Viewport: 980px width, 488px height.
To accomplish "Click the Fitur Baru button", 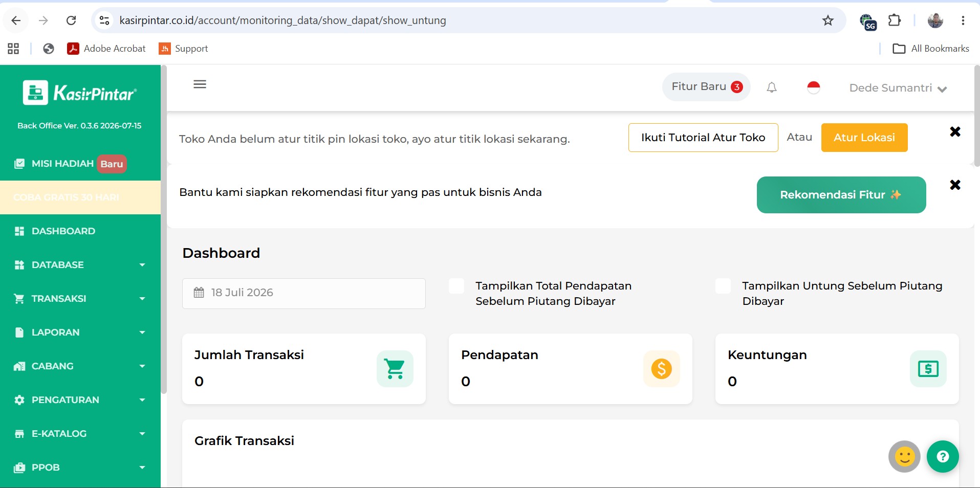I will (x=706, y=87).
